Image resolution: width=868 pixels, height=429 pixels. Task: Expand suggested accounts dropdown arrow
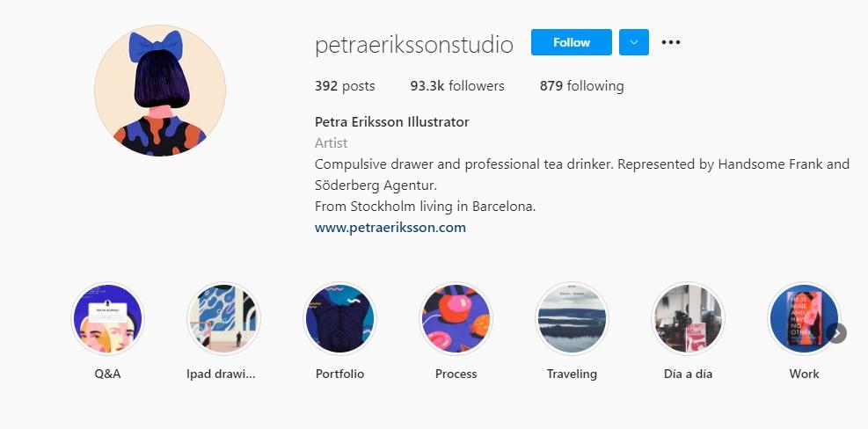[634, 42]
